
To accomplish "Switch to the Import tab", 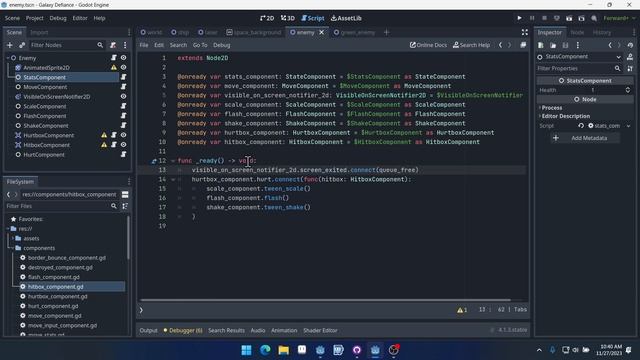I will pos(39,32).
